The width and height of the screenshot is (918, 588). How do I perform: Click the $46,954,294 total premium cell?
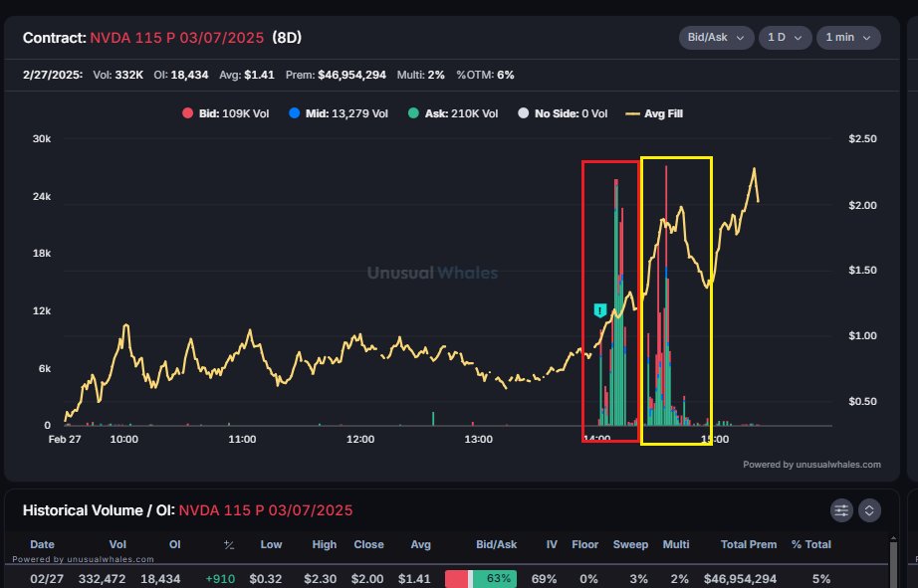tap(740, 579)
